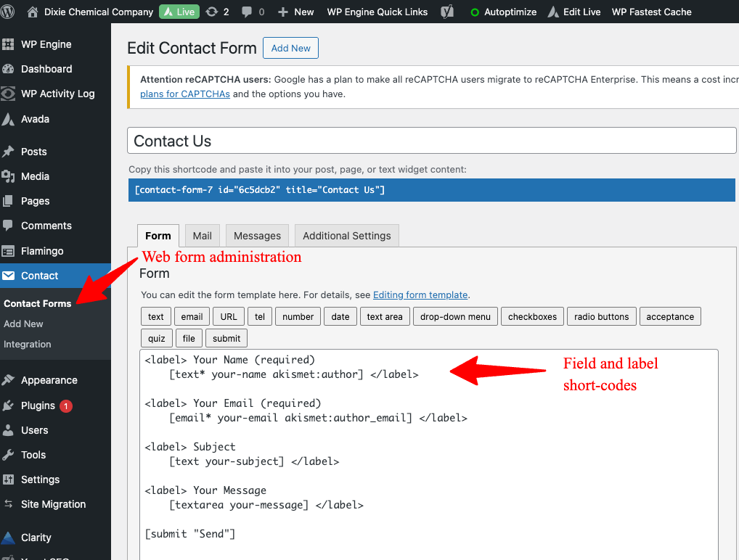Image resolution: width=739 pixels, height=560 pixels.
Task: Open the Avada theme menu
Action: (35, 119)
